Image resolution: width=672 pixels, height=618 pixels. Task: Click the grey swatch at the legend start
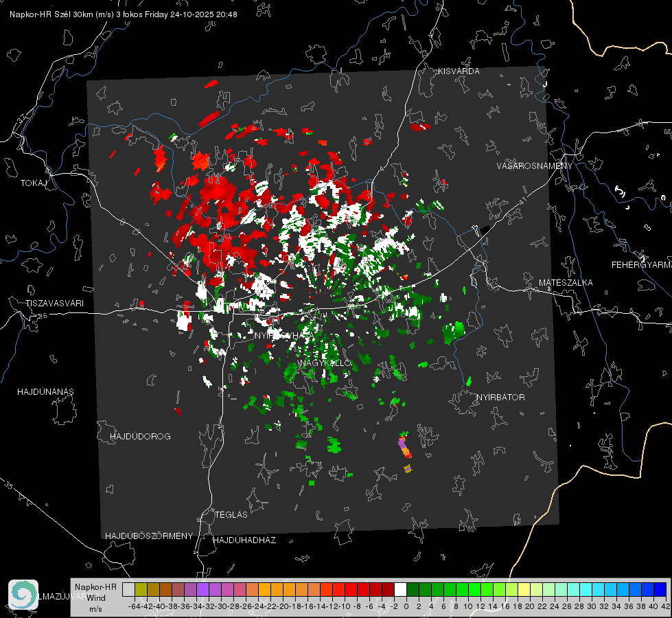coord(128,590)
